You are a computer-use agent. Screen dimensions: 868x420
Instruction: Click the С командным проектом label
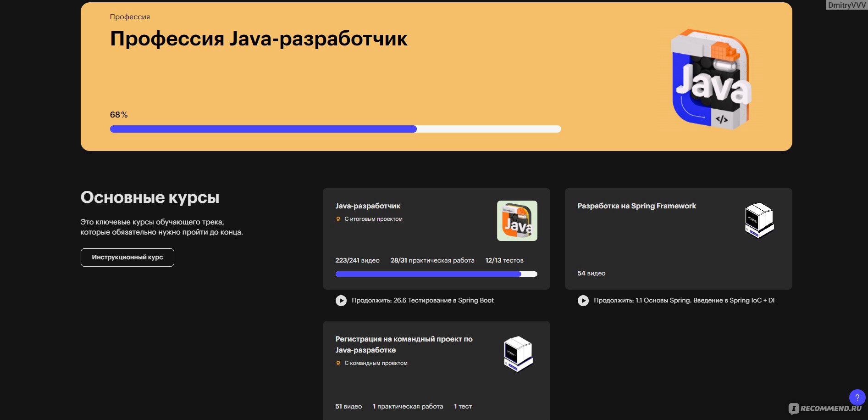coord(376,364)
